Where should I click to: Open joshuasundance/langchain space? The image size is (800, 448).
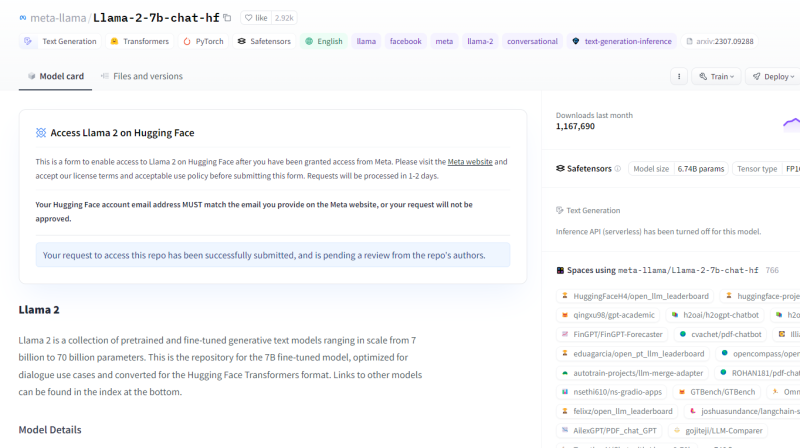742,411
